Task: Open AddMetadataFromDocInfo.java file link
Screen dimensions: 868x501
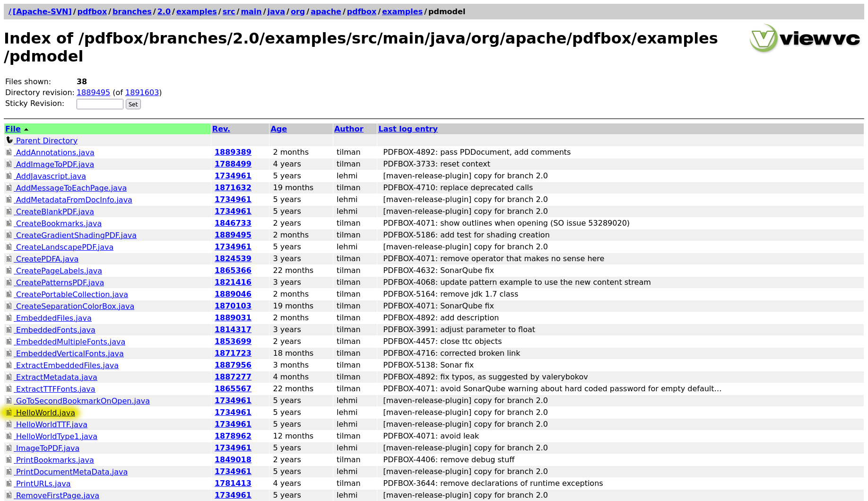Action: [x=74, y=200]
